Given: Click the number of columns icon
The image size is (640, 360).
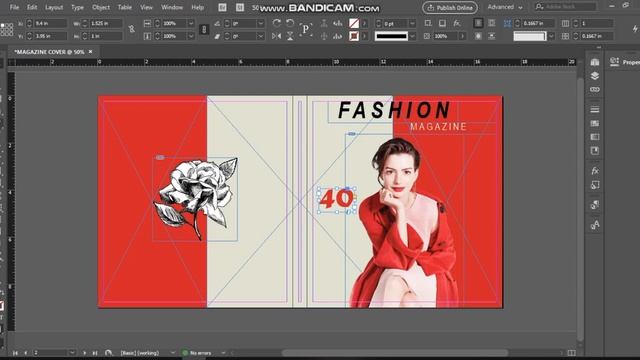Looking at the screenshot, I should [565, 24].
